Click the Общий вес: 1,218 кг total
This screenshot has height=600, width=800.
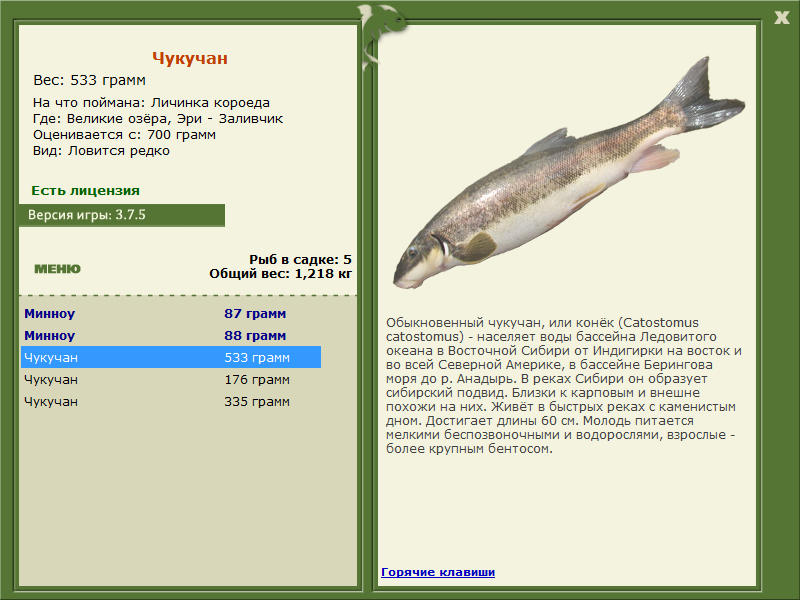coord(280,273)
